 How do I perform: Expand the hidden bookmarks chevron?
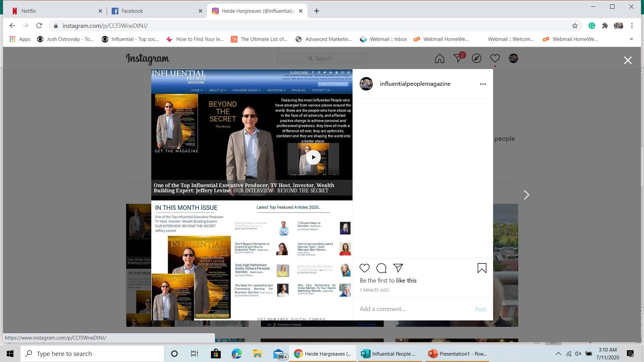pyautogui.click(x=631, y=39)
